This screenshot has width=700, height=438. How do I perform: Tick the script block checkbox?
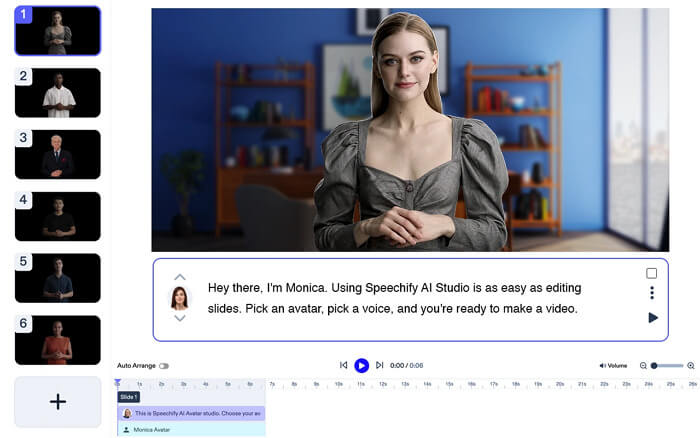(x=652, y=273)
